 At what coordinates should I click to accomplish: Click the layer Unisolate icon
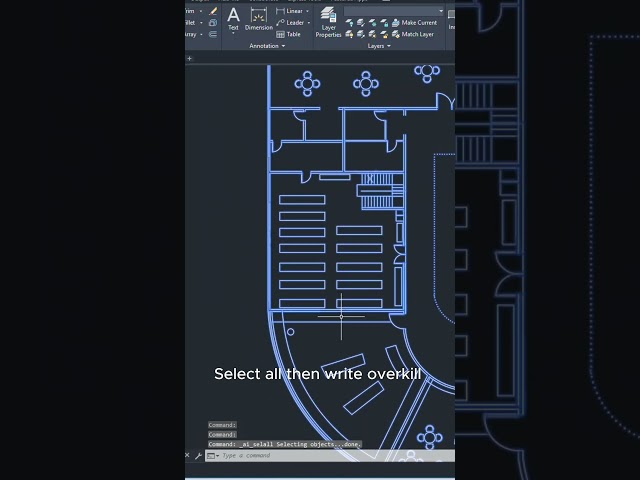[361, 34]
